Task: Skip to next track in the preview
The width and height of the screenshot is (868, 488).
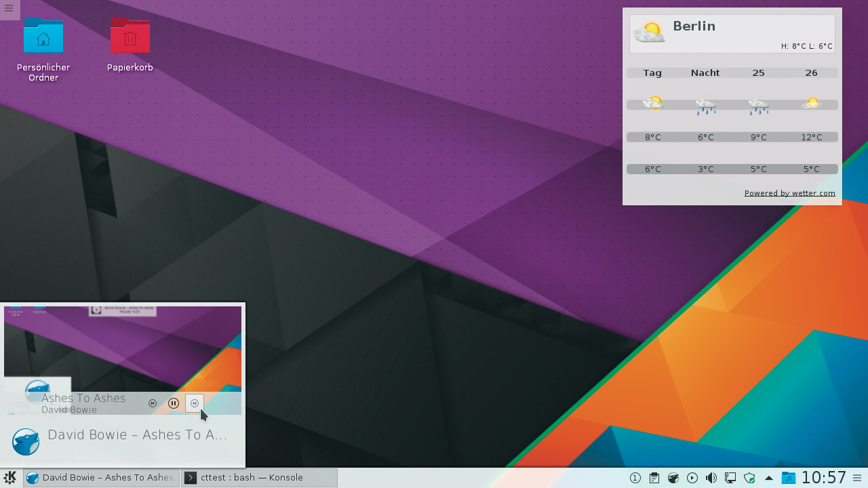Action: tap(195, 403)
